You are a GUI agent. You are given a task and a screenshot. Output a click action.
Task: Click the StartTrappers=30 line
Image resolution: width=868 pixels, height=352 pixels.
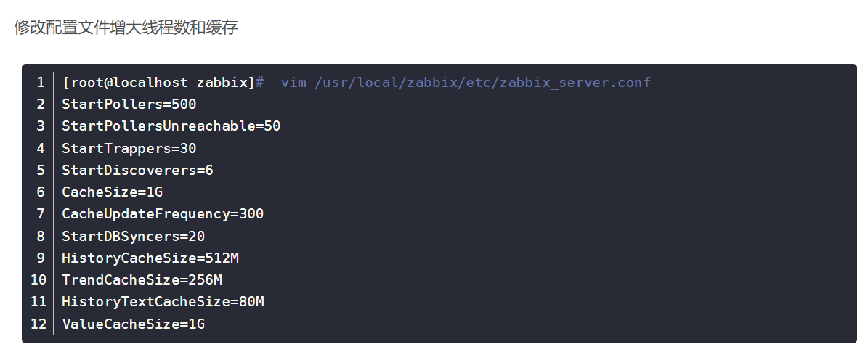(x=129, y=148)
